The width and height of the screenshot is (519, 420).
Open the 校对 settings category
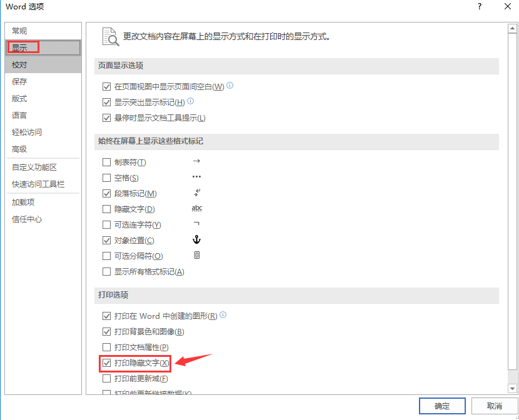point(43,65)
